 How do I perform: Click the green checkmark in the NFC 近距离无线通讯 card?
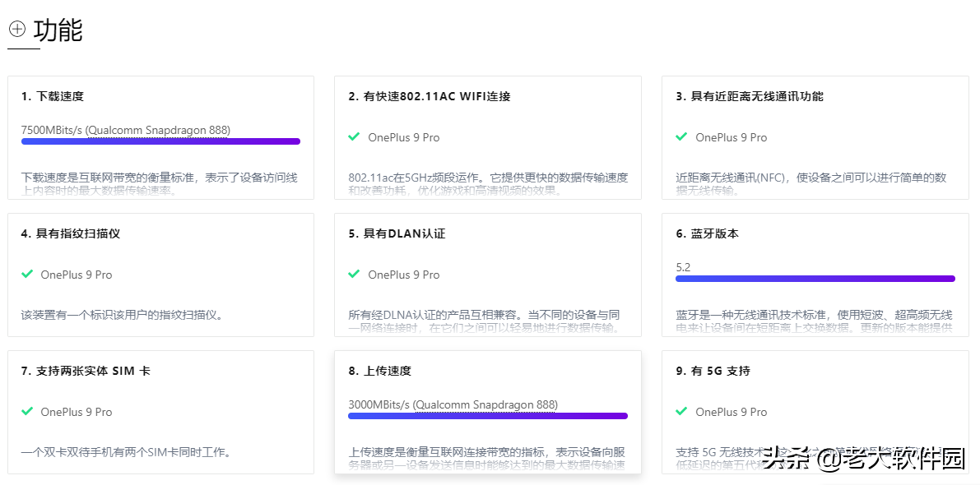(681, 136)
